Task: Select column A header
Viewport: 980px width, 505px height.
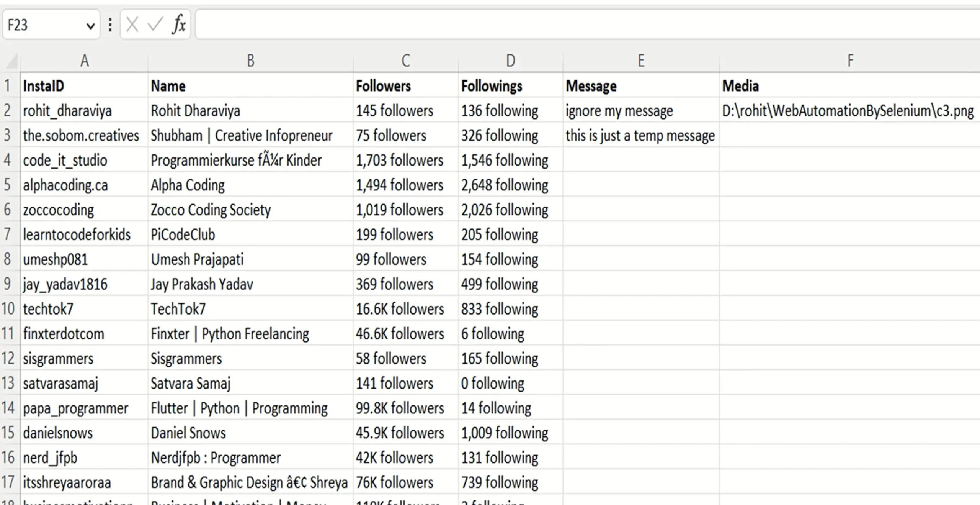Action: pos(84,61)
